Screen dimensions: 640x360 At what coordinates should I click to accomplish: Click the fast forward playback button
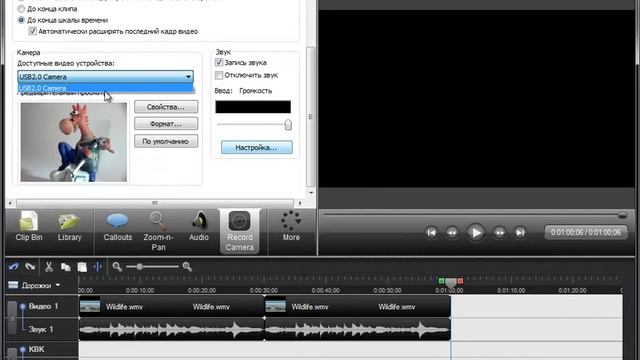pyautogui.click(x=500, y=233)
